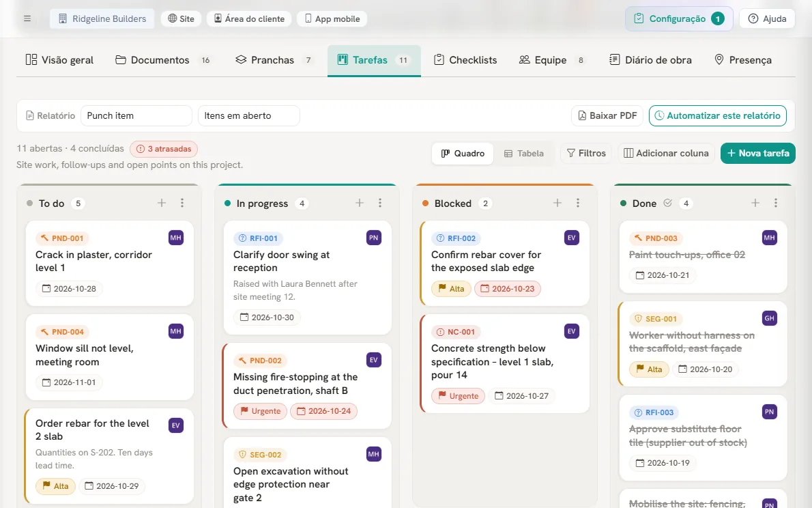Click the PN avatar on RFI-001 card
This screenshot has width=812, height=508.
tap(374, 238)
